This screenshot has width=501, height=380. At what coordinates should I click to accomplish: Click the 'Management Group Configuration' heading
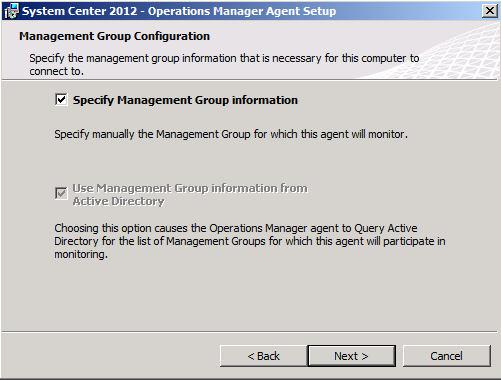pyautogui.click(x=114, y=36)
